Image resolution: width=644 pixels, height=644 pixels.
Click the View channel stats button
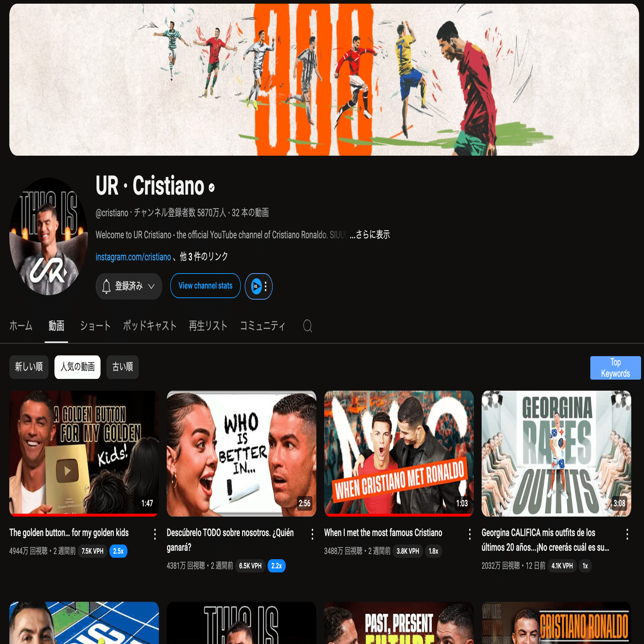(x=205, y=286)
